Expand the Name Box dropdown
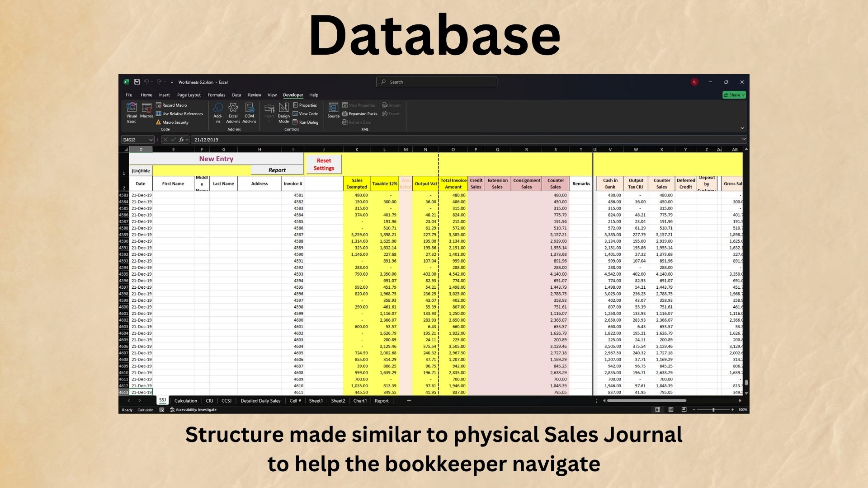The width and height of the screenshot is (868, 488). point(151,140)
